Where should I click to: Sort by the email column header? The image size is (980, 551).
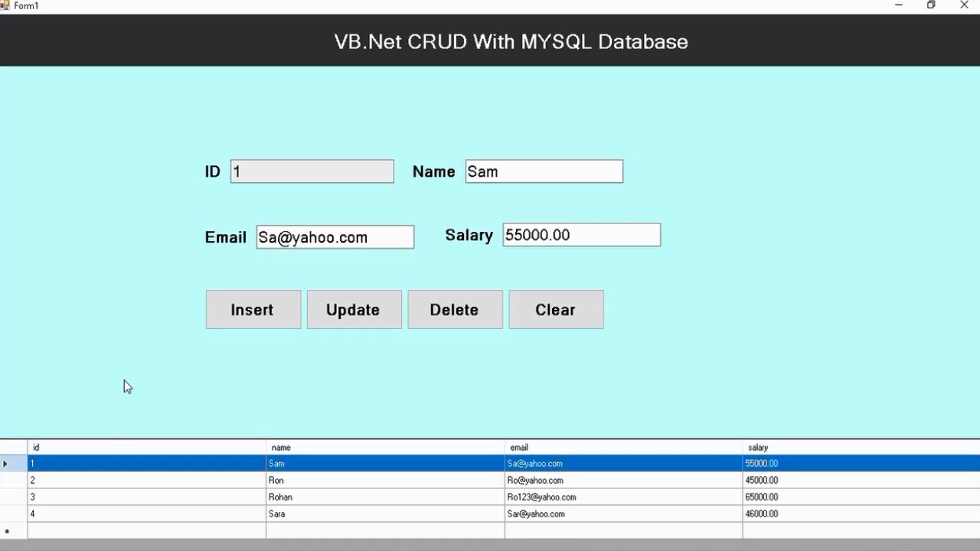(623, 448)
